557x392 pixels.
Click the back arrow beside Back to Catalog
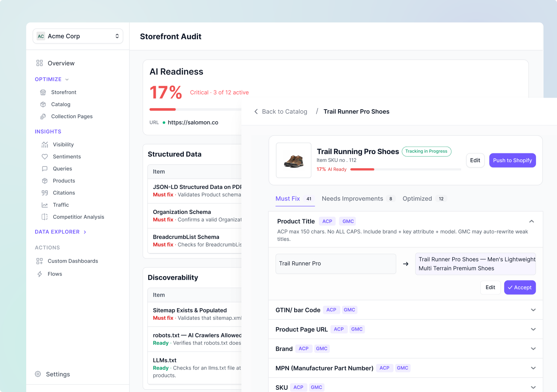256,111
